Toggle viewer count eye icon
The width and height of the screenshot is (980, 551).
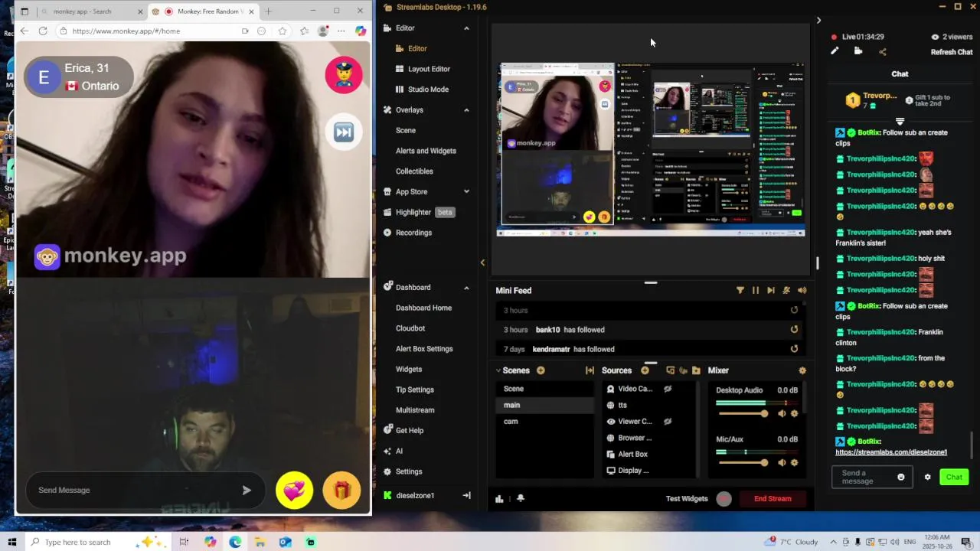[x=935, y=37]
